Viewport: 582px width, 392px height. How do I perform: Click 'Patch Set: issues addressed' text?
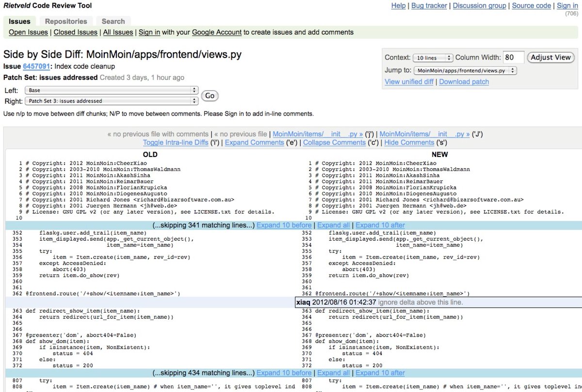(x=50, y=78)
